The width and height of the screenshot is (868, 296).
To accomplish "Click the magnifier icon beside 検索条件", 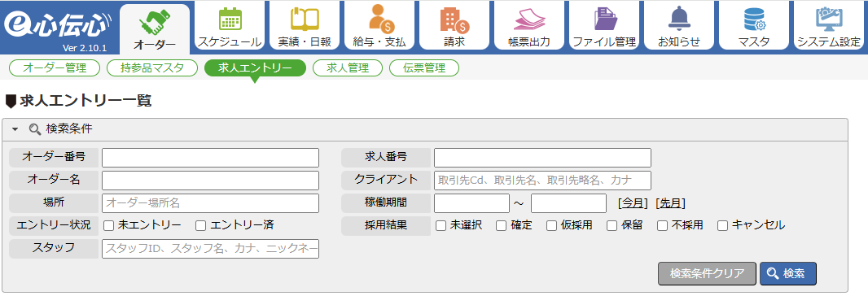I will pyautogui.click(x=35, y=129).
